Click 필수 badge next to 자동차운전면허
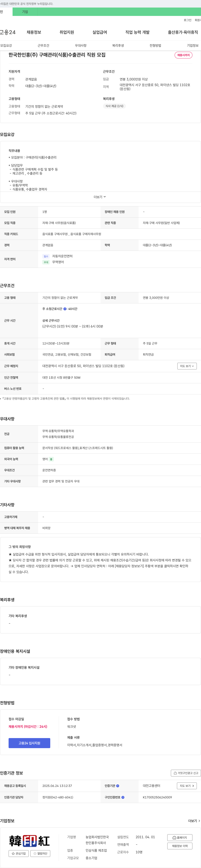Screen dimensions: 201x868 pos(46,257)
